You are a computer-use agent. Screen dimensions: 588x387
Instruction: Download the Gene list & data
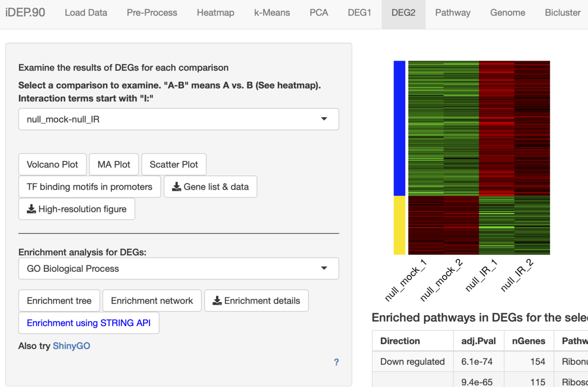[x=210, y=187]
